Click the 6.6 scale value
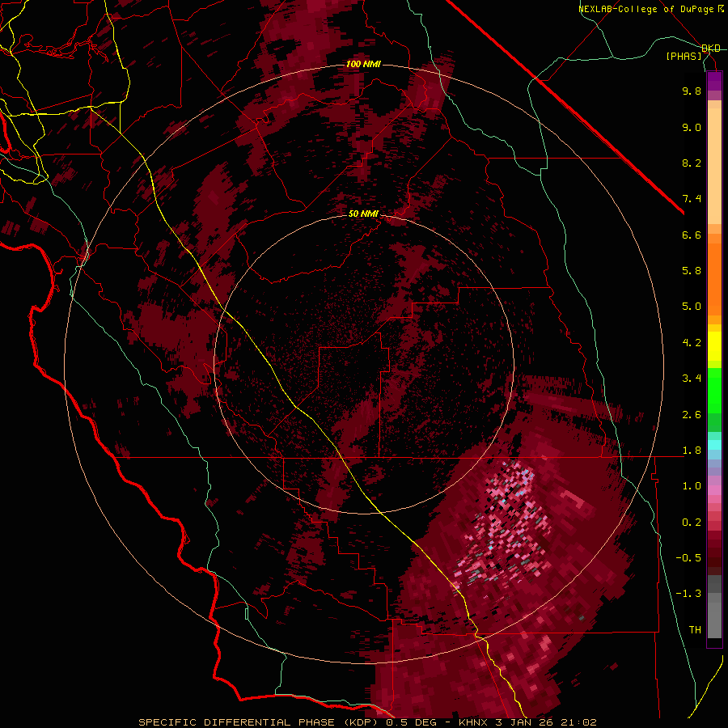The width and height of the screenshot is (728, 728). [x=692, y=235]
